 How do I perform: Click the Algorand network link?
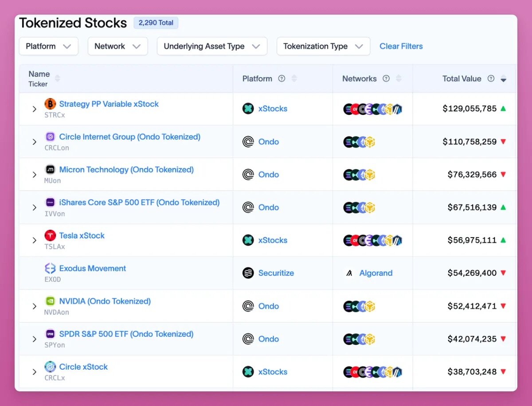[376, 273]
